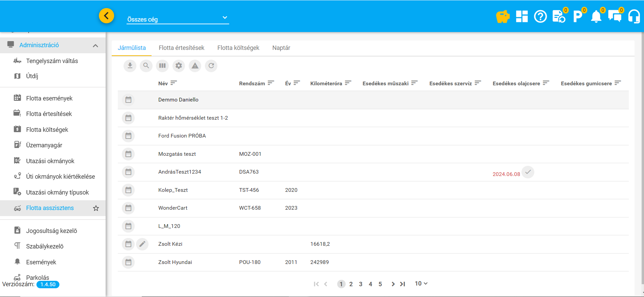The height and width of the screenshot is (297, 644).
Task: Open Üzemanyagár in the sidebar
Action: [x=44, y=145]
